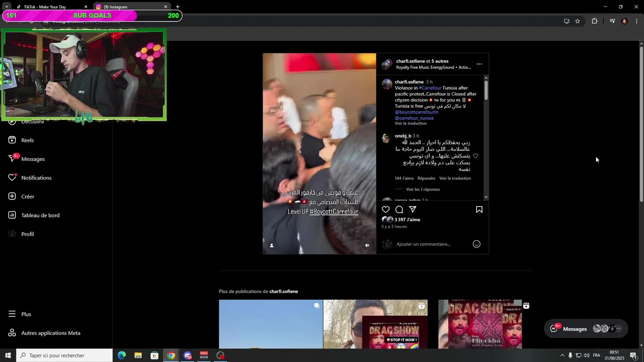Bookmark this page with the star icon
Screen dimensions: 644x362
pos(578,21)
